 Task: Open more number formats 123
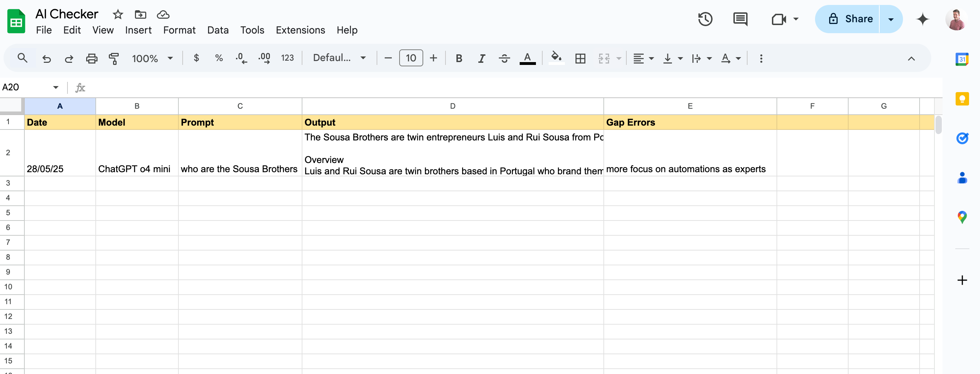[287, 58]
